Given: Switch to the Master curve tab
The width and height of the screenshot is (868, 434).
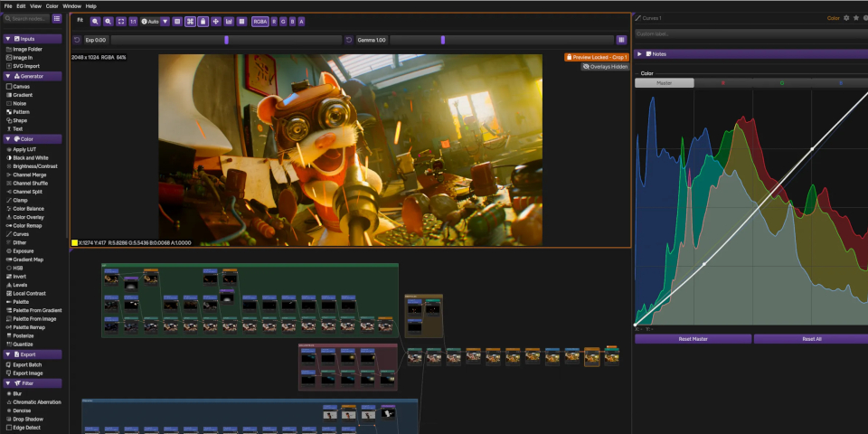Looking at the screenshot, I should tap(665, 83).
